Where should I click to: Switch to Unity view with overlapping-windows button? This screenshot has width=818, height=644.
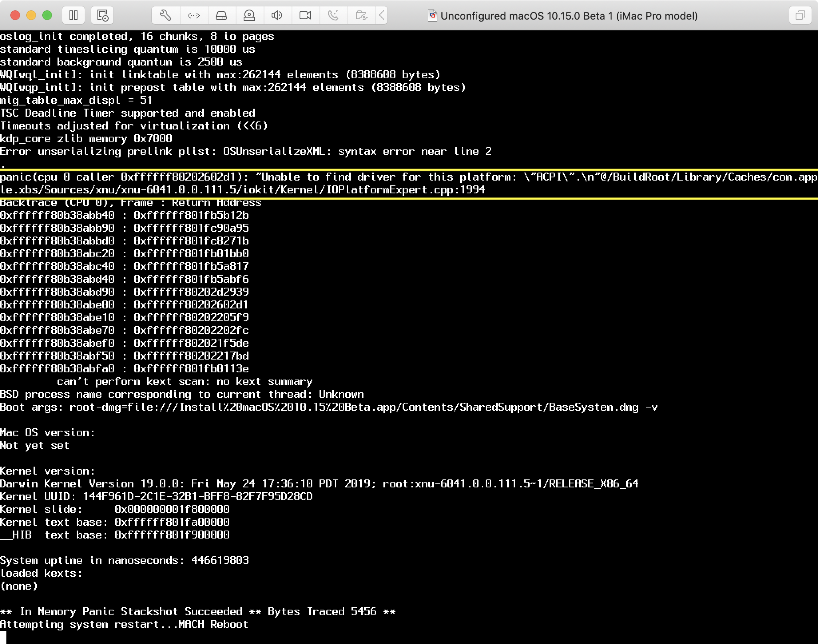800,16
